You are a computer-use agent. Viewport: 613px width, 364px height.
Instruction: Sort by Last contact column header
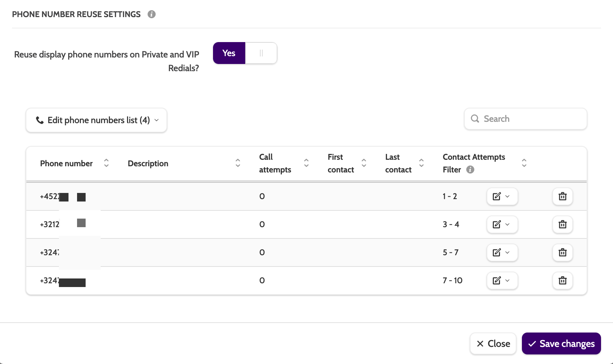click(421, 163)
